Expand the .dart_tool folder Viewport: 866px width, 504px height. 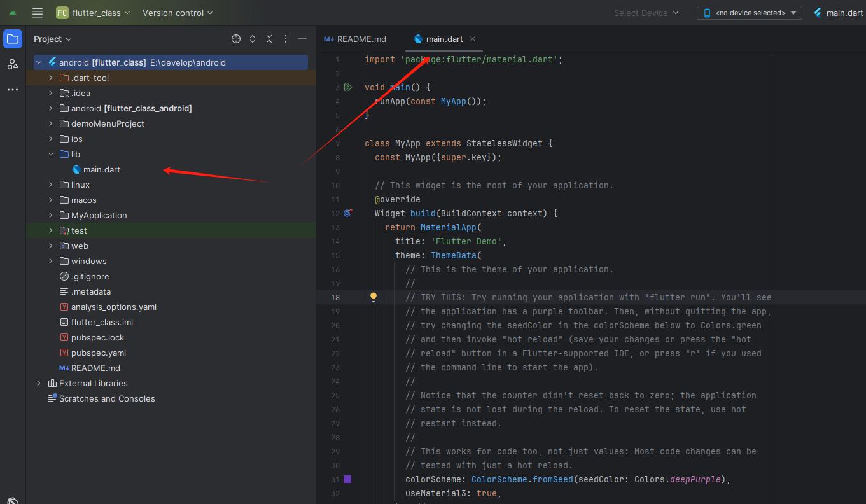point(51,78)
